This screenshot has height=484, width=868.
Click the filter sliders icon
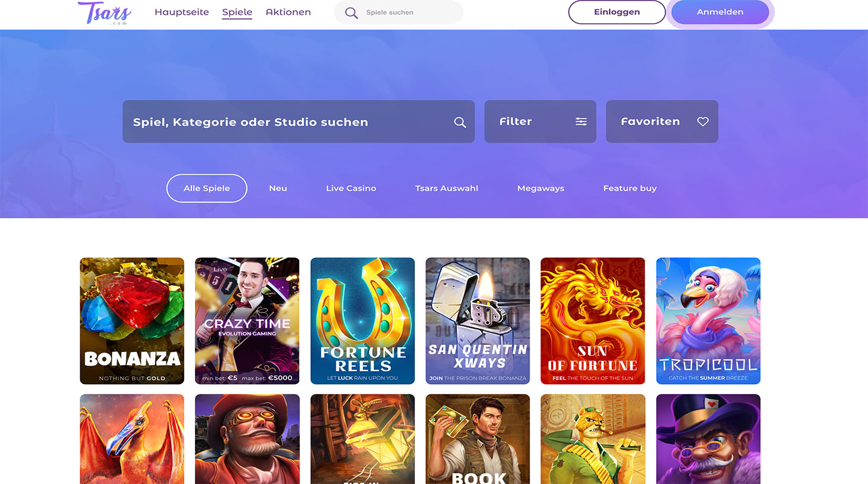[x=581, y=121]
